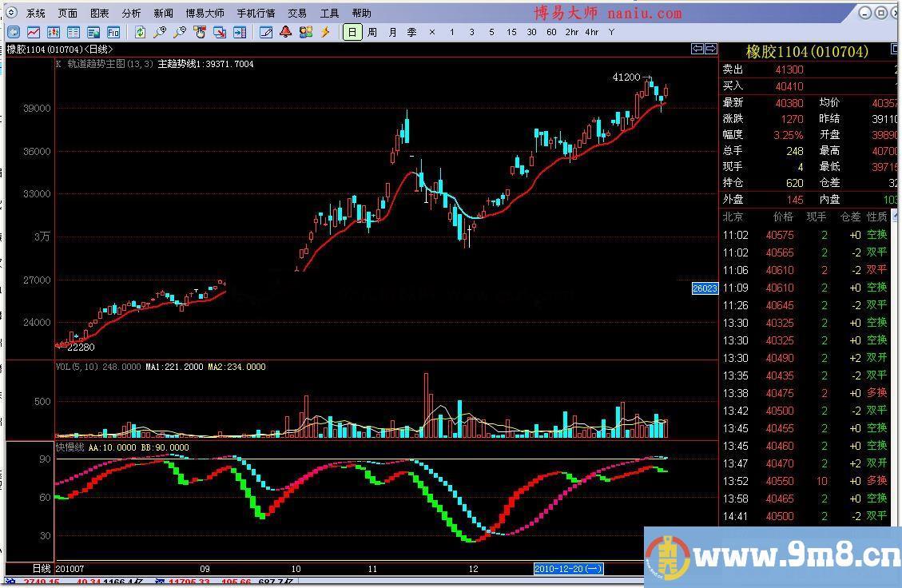This screenshot has height=588, width=902.
Task: Click the 快慢线 indicator label
Action: (70, 447)
